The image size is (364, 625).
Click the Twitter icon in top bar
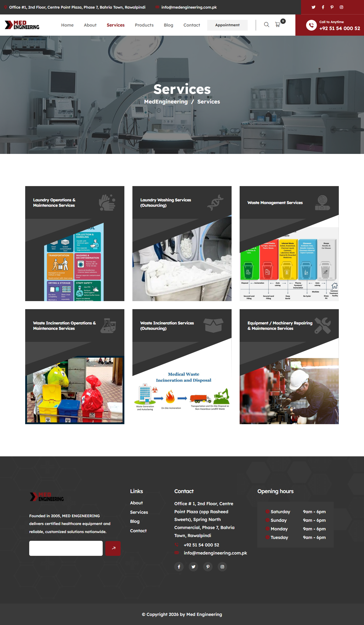(313, 7)
